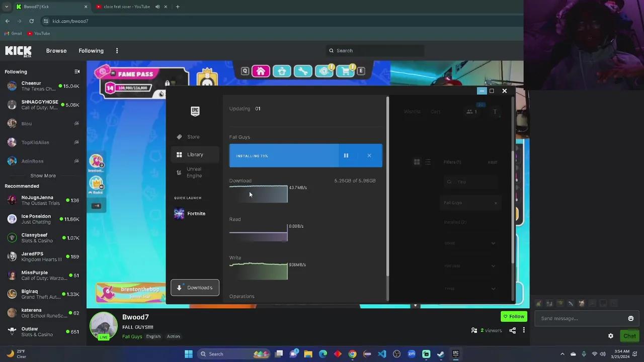The image size is (644, 362).
Task: Open Cart in Epic launcher
Action: click(x=436, y=112)
